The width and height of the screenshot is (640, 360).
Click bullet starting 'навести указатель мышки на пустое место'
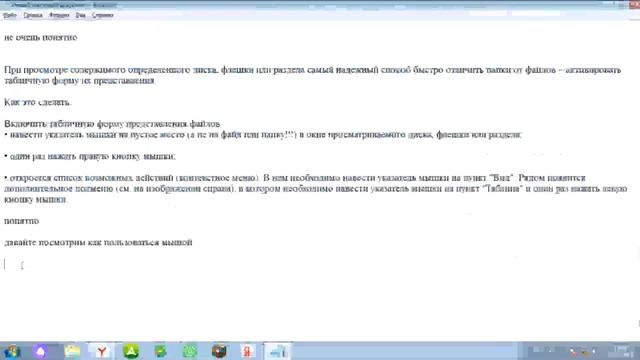point(263,135)
